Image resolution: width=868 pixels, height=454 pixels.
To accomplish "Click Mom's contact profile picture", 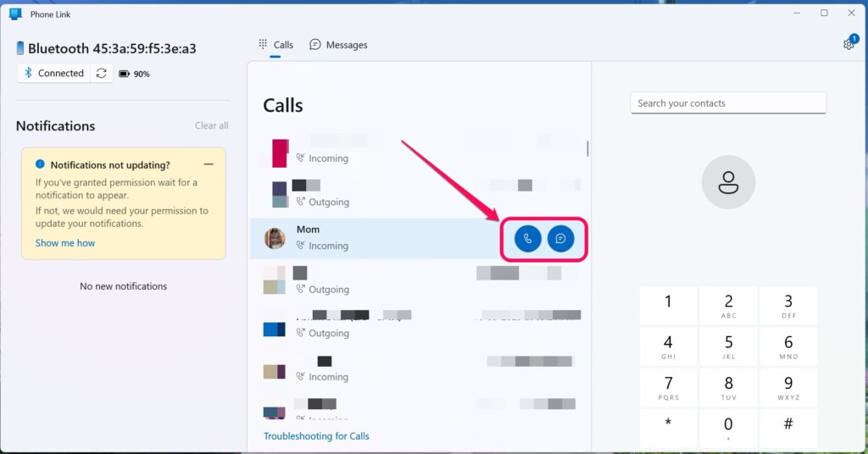I will tap(275, 239).
